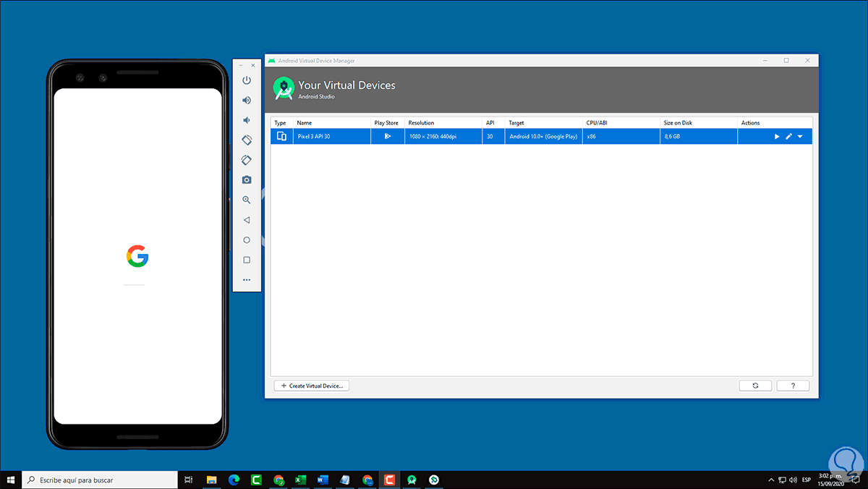Open the Notepad icon in taskbar

(x=345, y=479)
